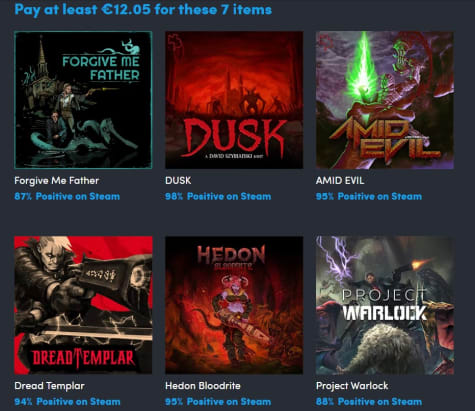Screen dimensions: 475x411
Task: Click the DUSK game title label
Action: [x=178, y=181]
